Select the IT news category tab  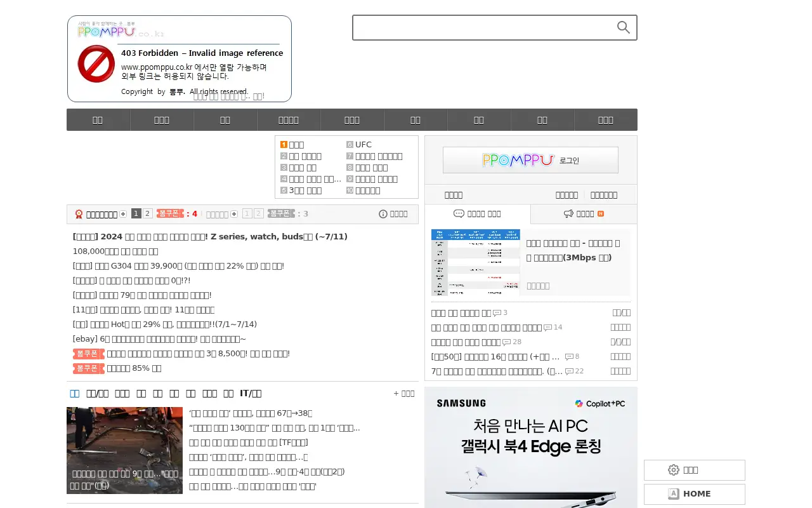coord(251,394)
